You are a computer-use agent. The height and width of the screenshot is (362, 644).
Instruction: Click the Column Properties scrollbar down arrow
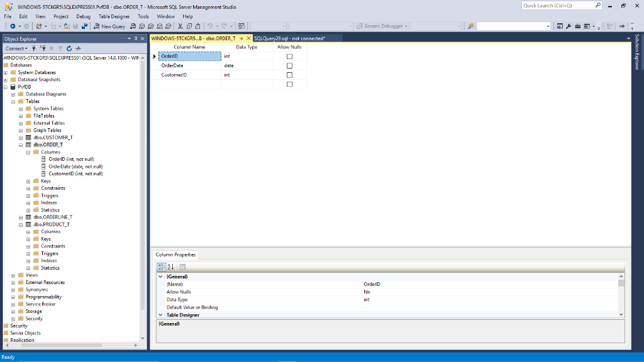point(621,315)
